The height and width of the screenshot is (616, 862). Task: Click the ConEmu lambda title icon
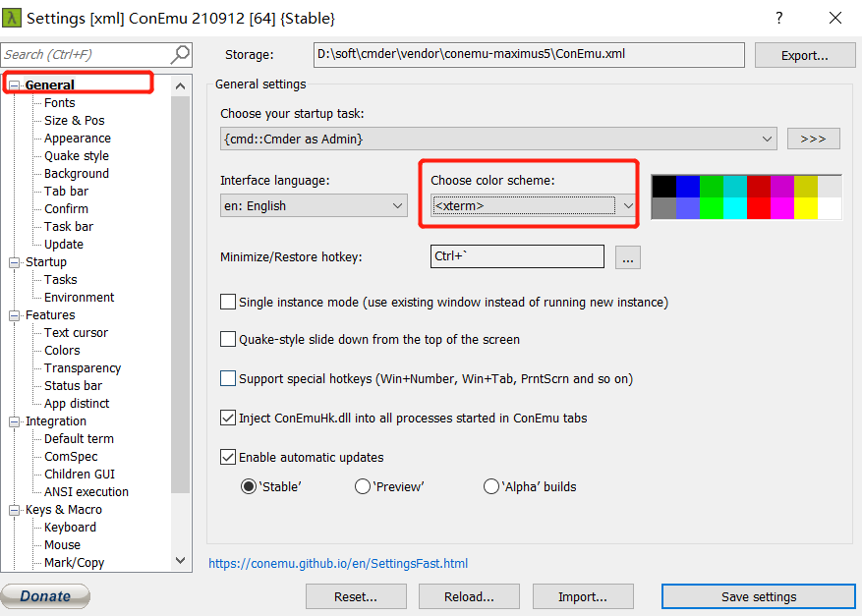pos(12,18)
